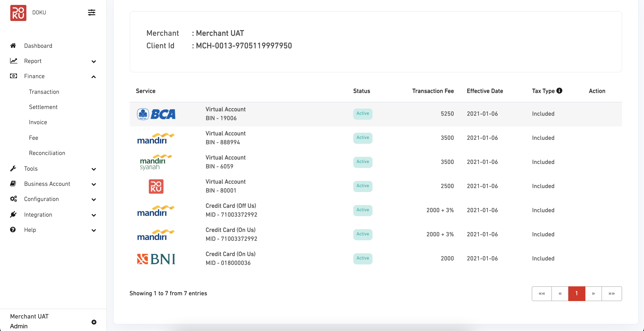Expand the Integration chevron
The image size is (644, 331).
click(x=94, y=215)
